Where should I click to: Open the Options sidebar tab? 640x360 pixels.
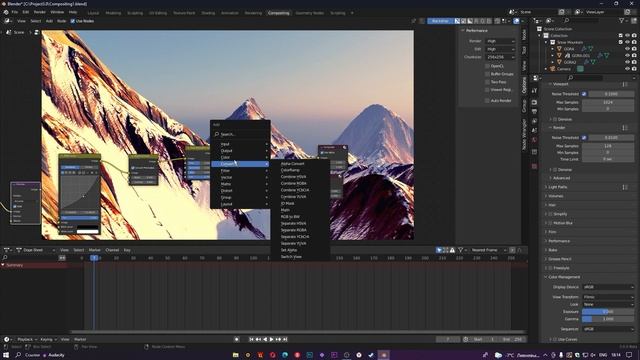(x=524, y=85)
